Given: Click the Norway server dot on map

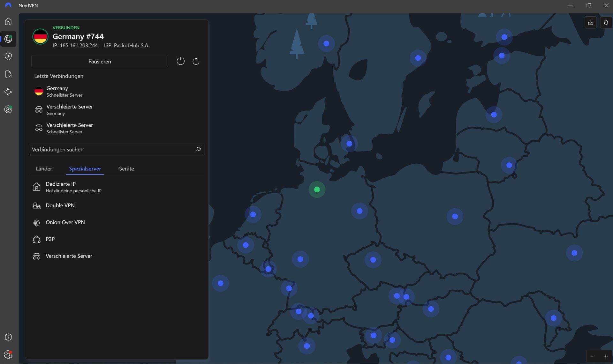Looking at the screenshot, I should pyautogui.click(x=326, y=43).
